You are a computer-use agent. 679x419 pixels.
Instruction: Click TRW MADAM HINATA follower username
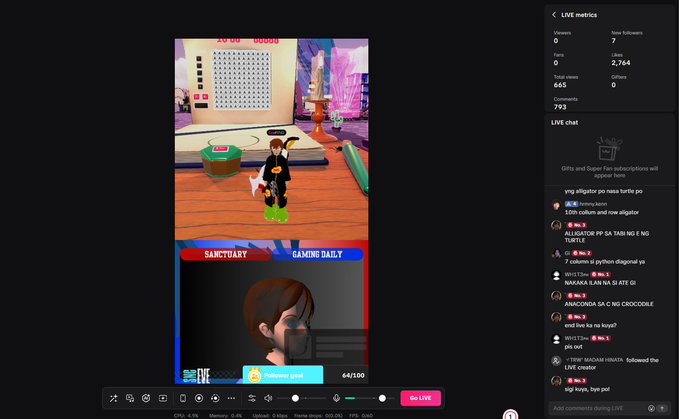tap(594, 360)
